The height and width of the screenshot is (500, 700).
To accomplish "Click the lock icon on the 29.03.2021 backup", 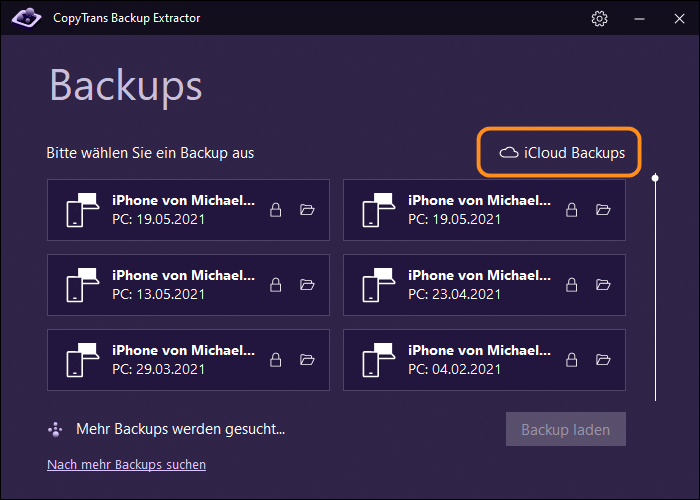I will coord(276,360).
